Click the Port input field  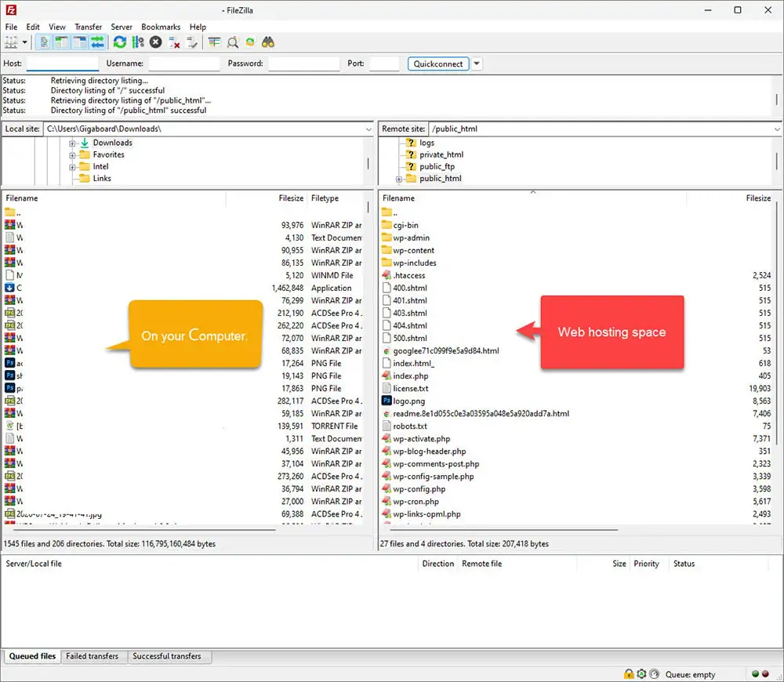[x=384, y=63]
